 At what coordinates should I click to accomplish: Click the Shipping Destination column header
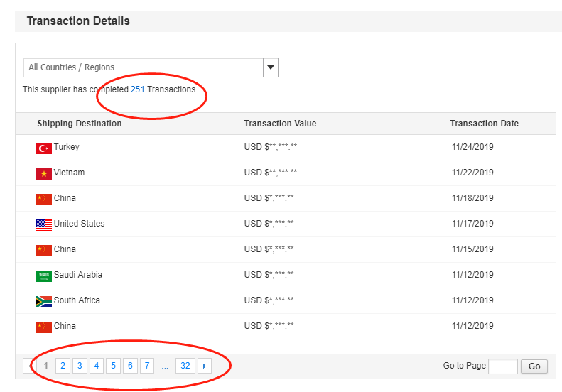[x=79, y=124]
